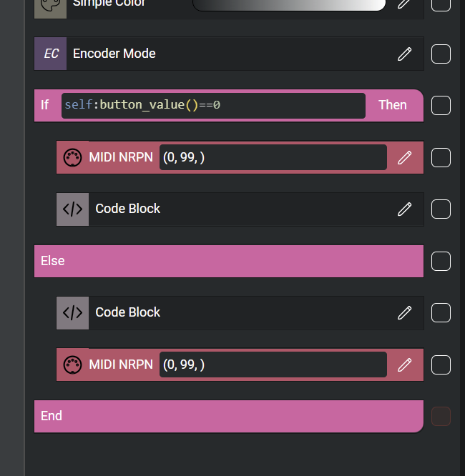Edit the Encoder Mode action
Viewport: 465px width, 476px height.
(x=404, y=54)
